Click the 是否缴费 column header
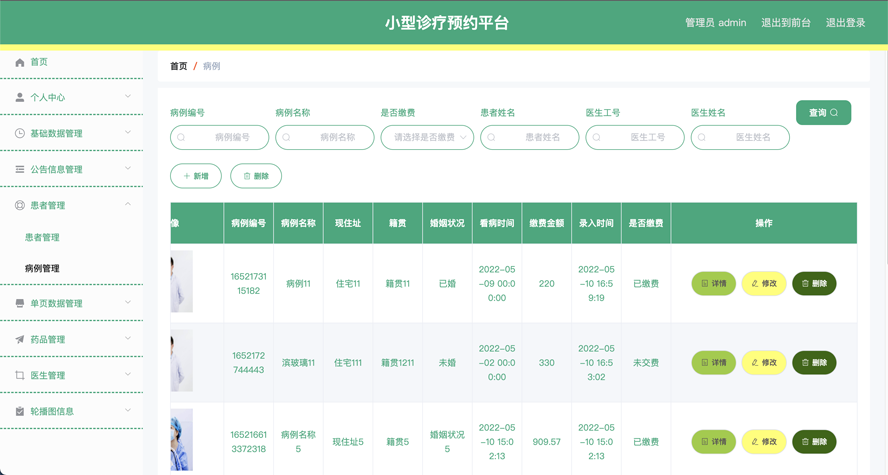888x475 pixels. click(x=646, y=223)
